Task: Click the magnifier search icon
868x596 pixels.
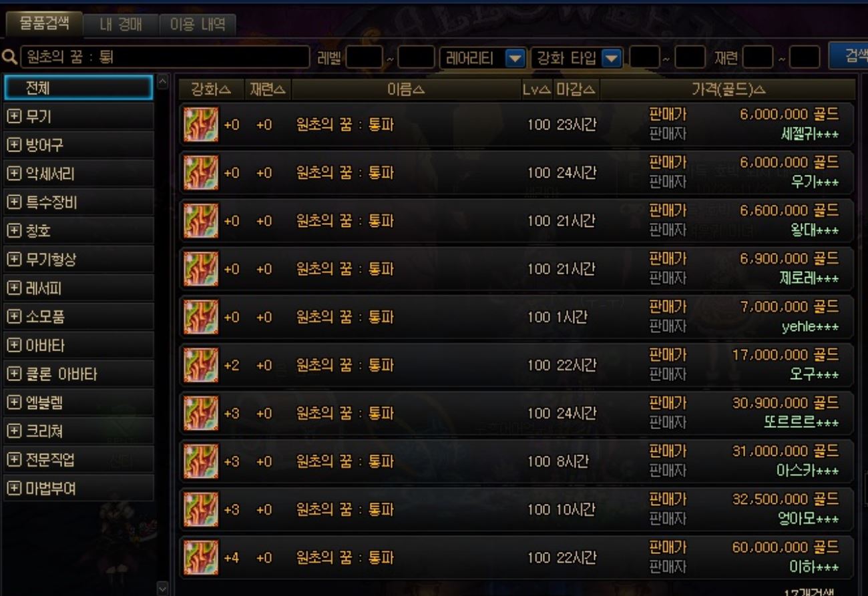Action: [9, 57]
